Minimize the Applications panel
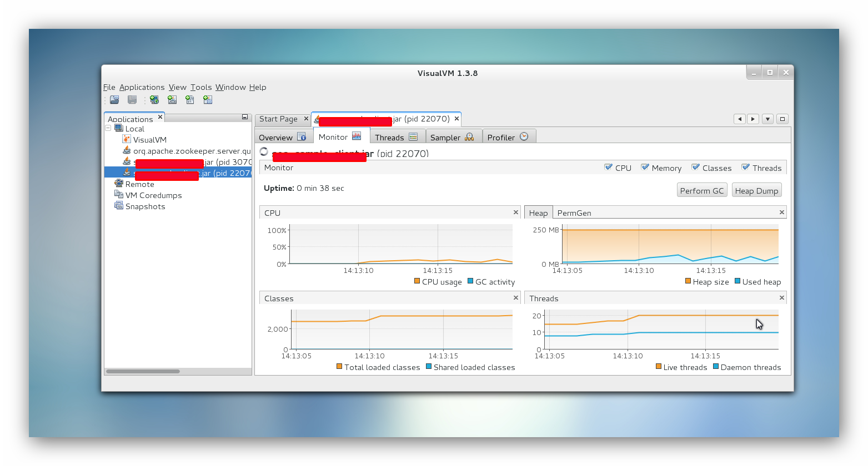Viewport: 868px width, 466px height. click(x=245, y=117)
